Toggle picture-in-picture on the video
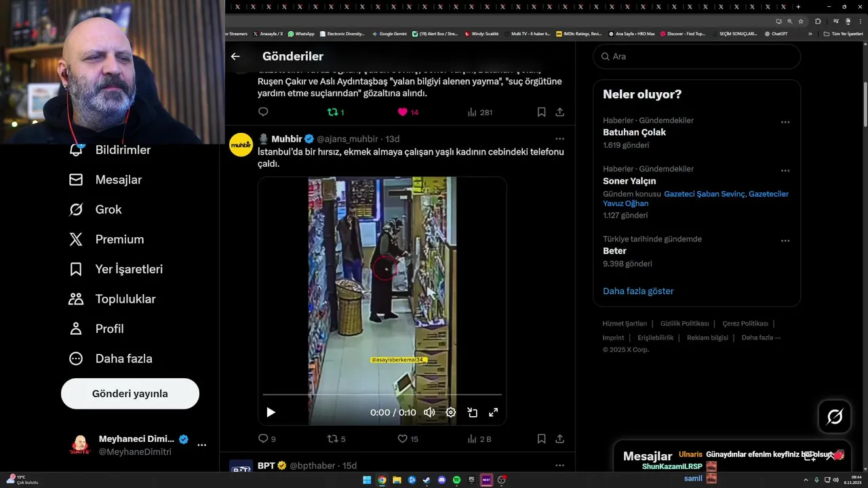 click(x=472, y=412)
